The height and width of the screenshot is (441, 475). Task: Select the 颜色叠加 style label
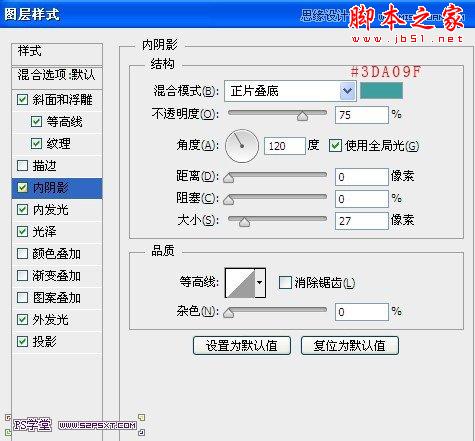pos(56,254)
